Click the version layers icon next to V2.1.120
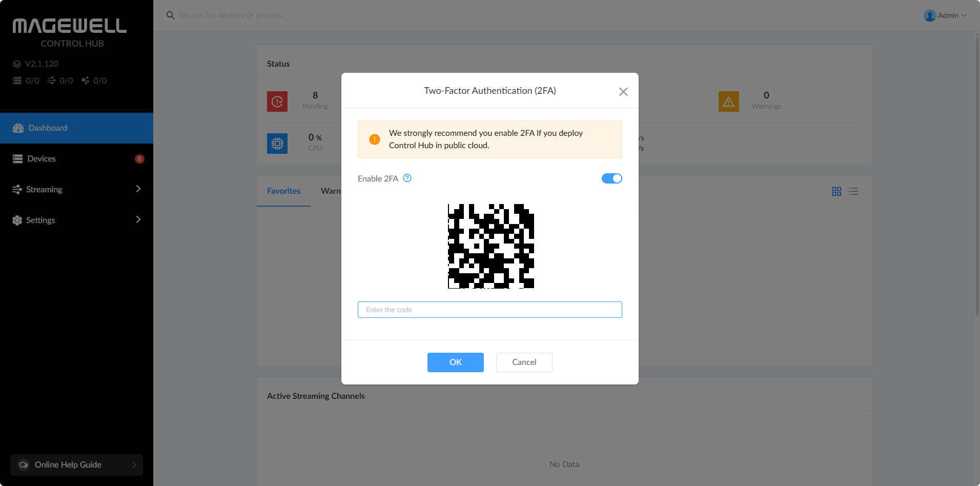 click(17, 64)
